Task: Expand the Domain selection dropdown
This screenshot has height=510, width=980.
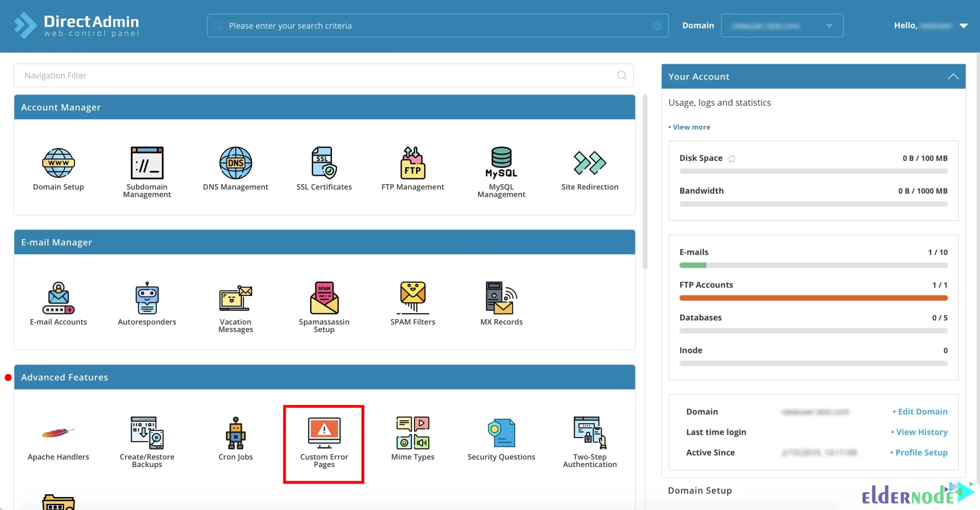Action: 828,26
